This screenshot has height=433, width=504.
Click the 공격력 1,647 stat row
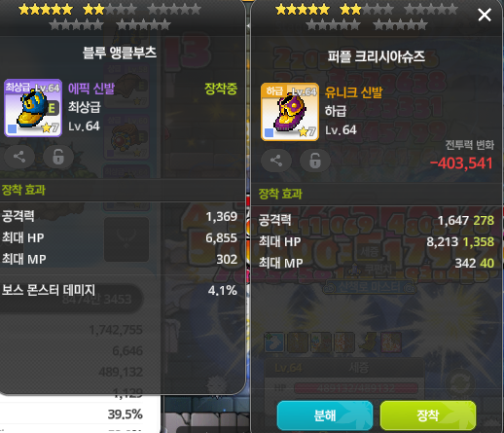377,221
